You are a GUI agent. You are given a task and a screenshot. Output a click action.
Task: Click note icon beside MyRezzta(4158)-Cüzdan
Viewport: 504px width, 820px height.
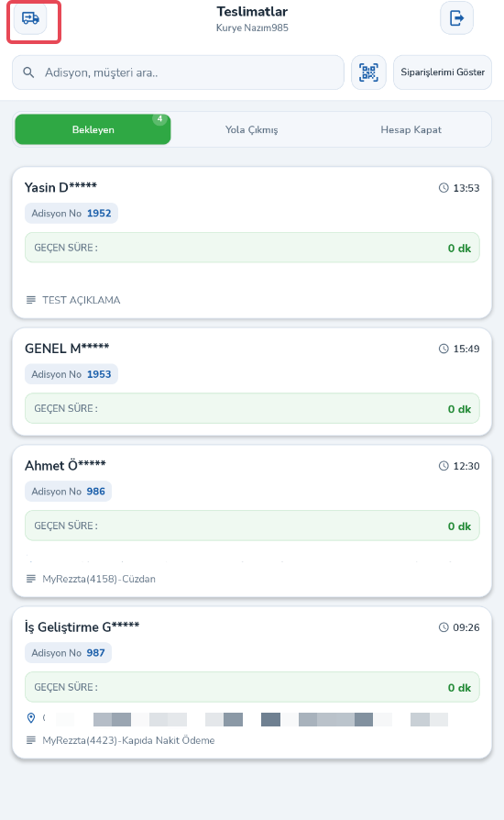(x=31, y=579)
